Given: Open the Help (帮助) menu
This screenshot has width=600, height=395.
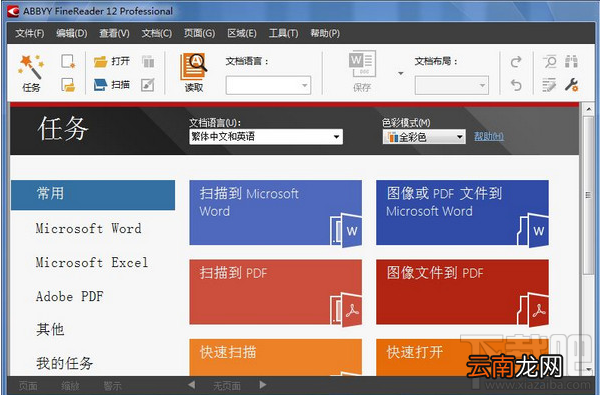Looking at the screenshot, I should tap(325, 33).
